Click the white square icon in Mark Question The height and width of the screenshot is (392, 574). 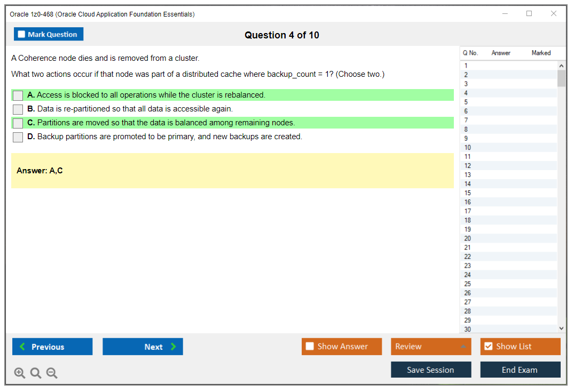[x=21, y=34]
